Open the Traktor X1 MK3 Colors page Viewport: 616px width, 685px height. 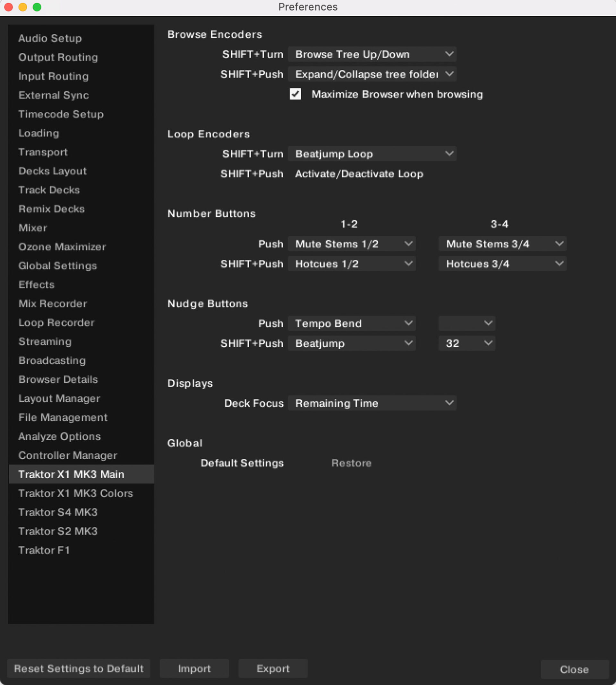(x=75, y=493)
